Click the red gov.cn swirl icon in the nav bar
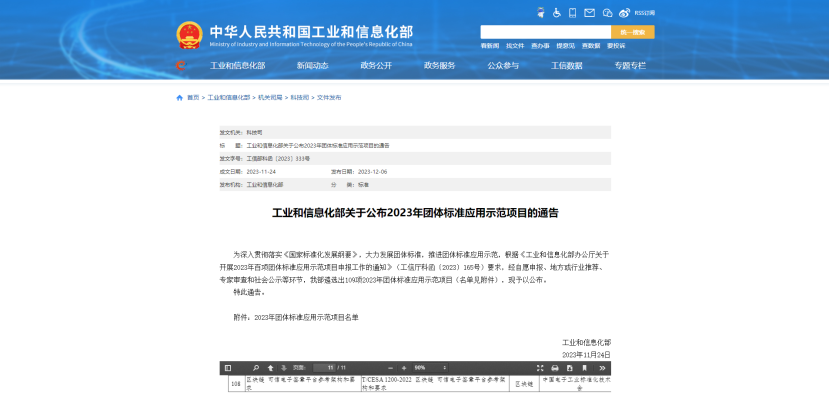 [181, 66]
